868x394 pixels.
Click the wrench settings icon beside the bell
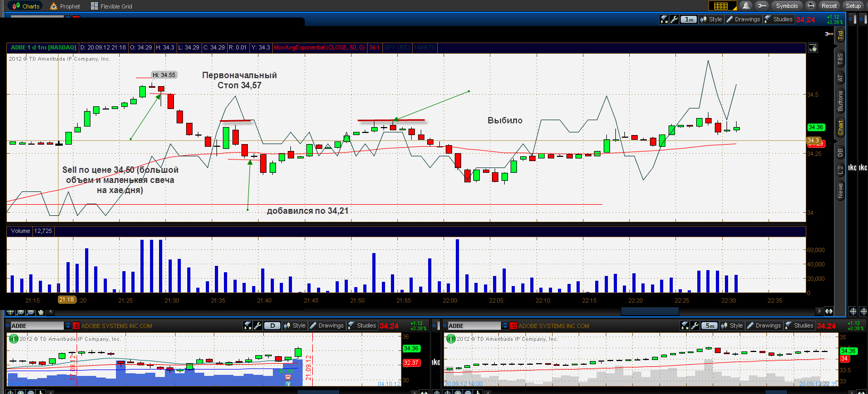pos(762,6)
